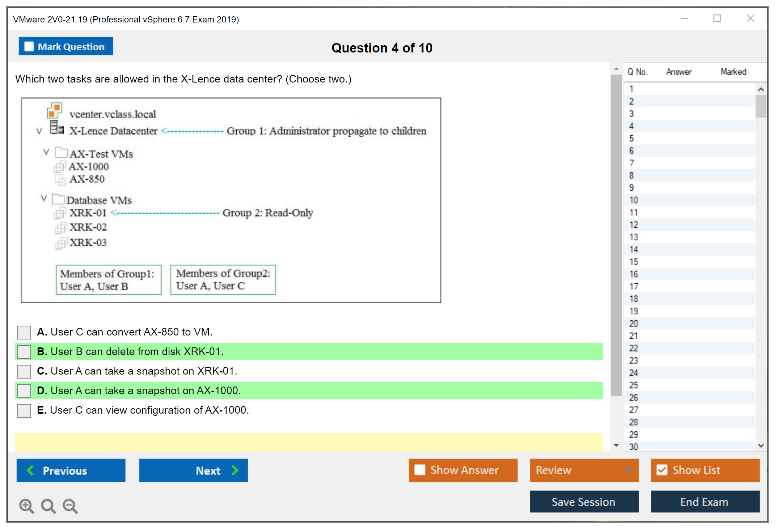Screen dimensions: 778x532
Task: Click the AX-Test VMs folder icon
Action: pyautogui.click(x=61, y=152)
